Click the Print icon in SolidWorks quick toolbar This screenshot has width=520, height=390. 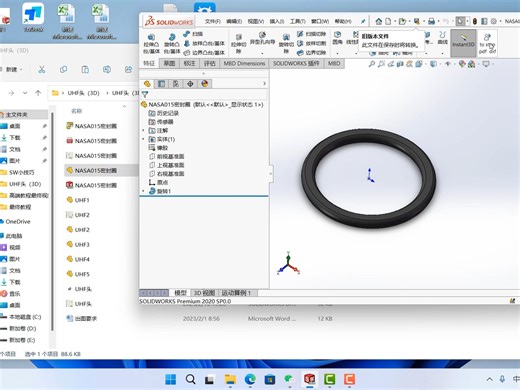431,21
